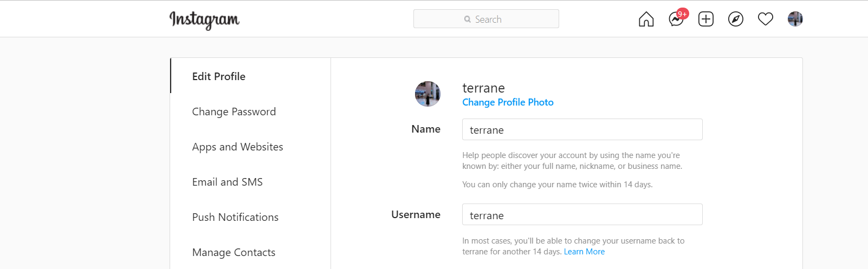
Task: Click into the Name input field
Action: [x=582, y=129]
